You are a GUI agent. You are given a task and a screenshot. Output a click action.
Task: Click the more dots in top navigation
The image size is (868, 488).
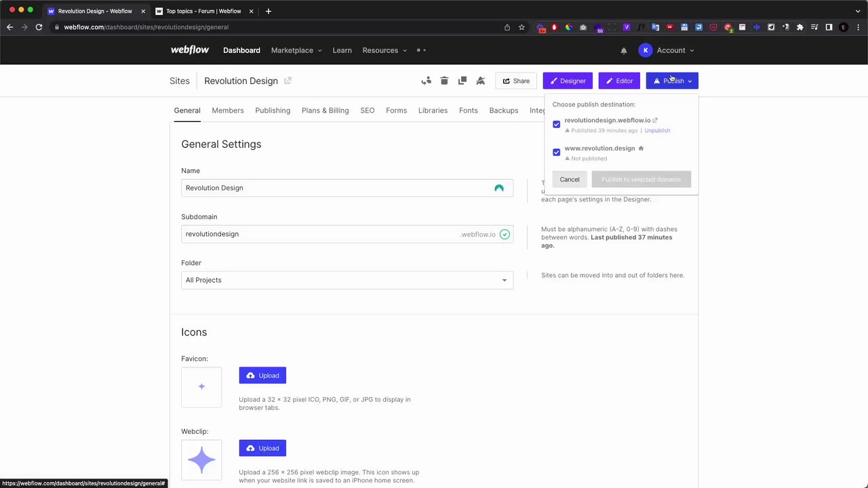click(x=421, y=50)
